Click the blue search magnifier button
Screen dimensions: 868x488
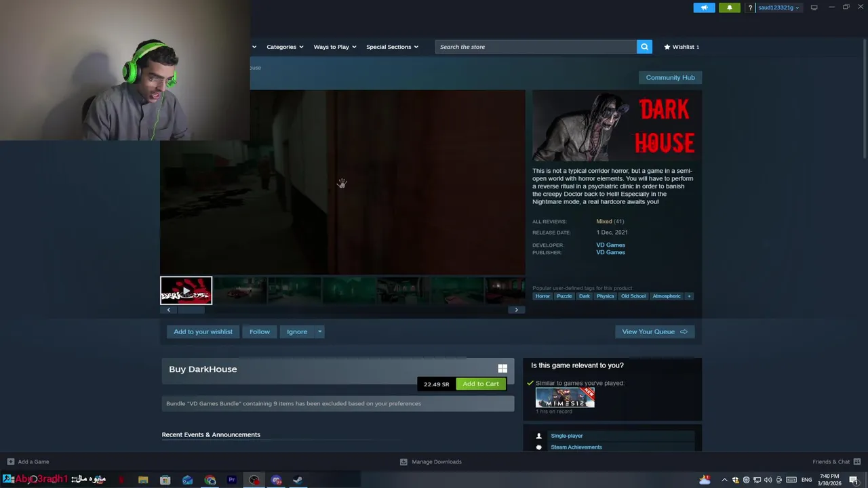click(644, 47)
